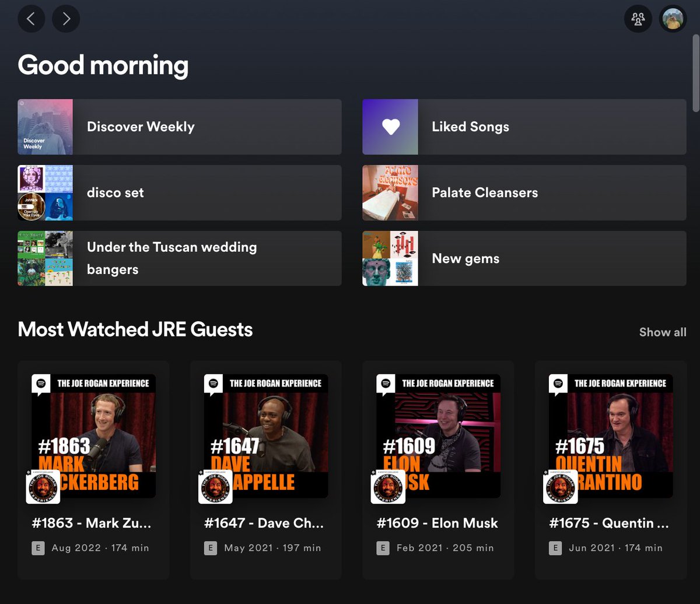The height and width of the screenshot is (604, 700).
Task: Open the Palate Cleansers playlist
Action: 523,192
